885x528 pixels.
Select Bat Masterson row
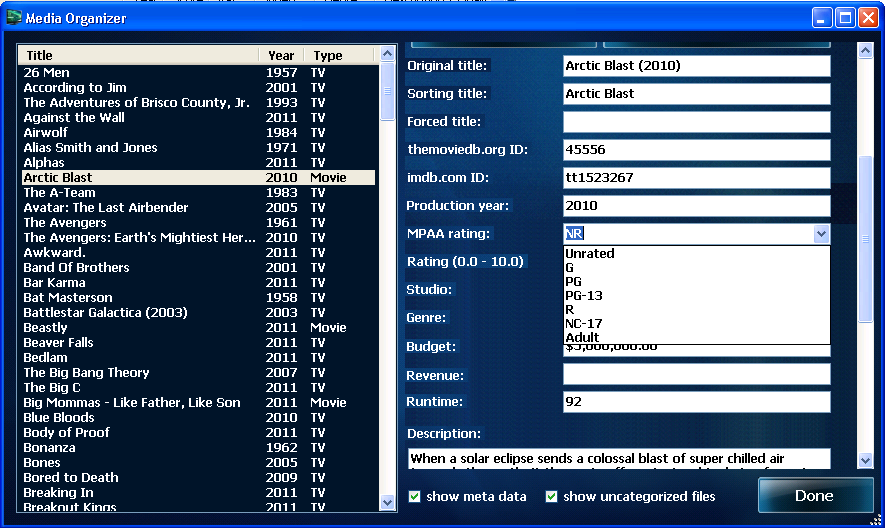(199, 297)
